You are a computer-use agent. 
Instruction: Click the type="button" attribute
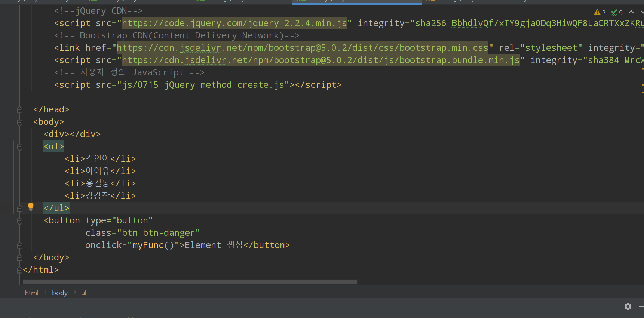coord(119,220)
